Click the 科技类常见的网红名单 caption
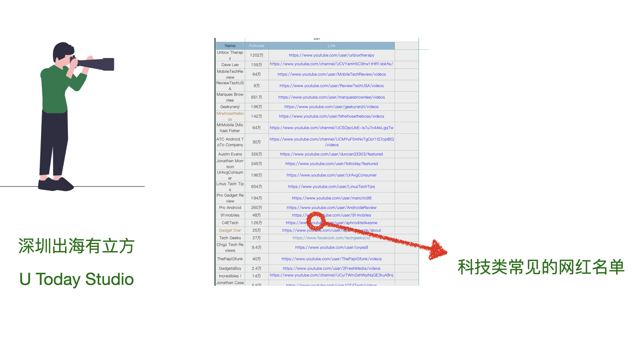644x362 pixels. click(541, 267)
